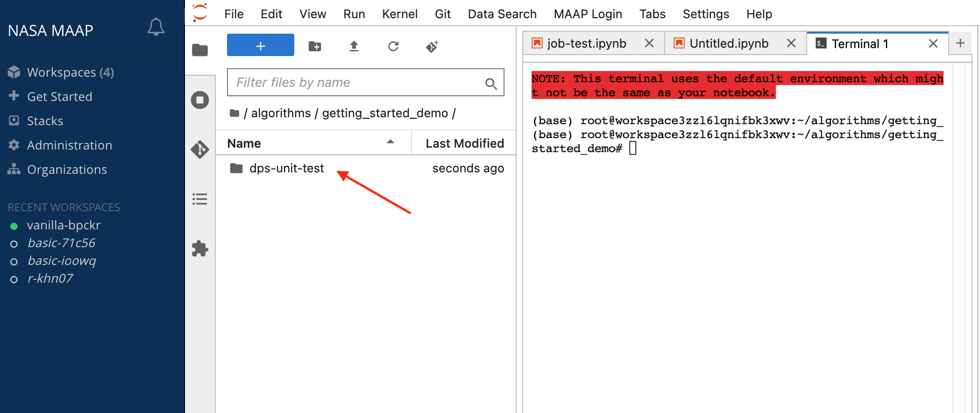
Task: Click the Workspaces cube icon
Action: 14,72
